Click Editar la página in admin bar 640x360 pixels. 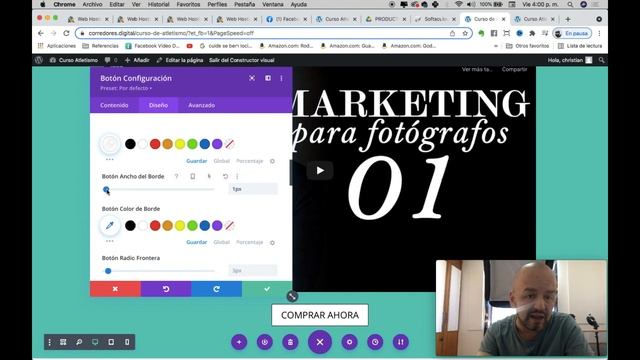(x=180, y=60)
